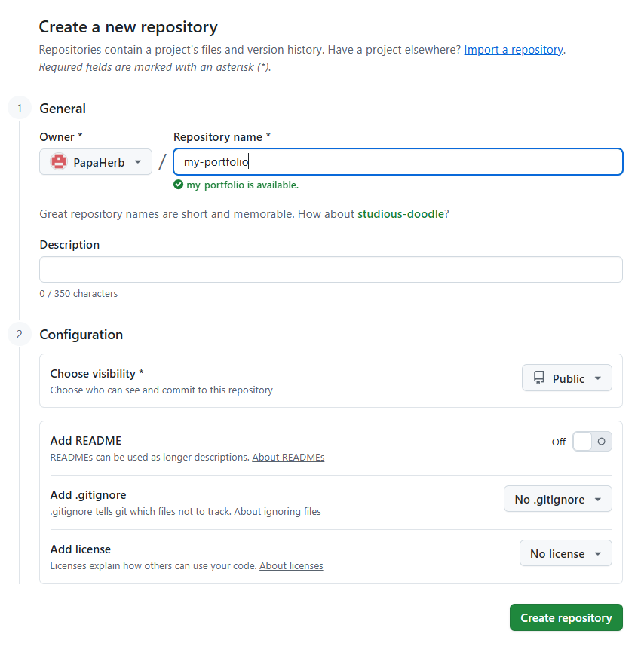Click the General section heading
The height and width of the screenshot is (652, 644).
(63, 109)
